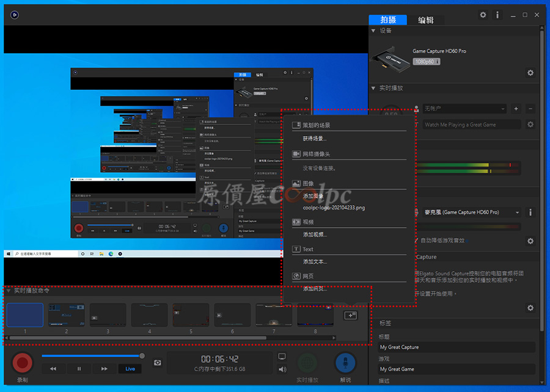This screenshot has width=550, height=392.
Task: Open settings gear beside stream title field
Action: 530,125
